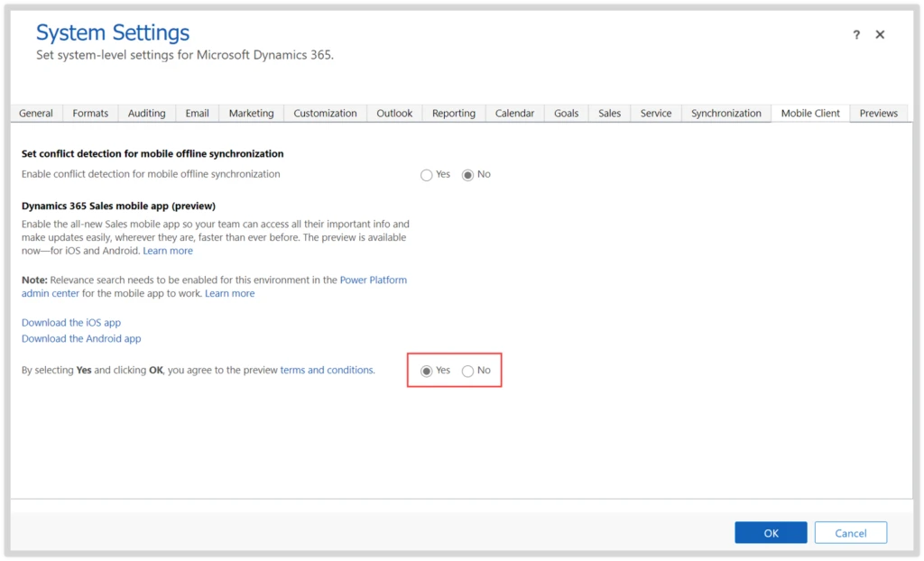Download the Android app
This screenshot has height=561, width=924.
pyautogui.click(x=80, y=338)
